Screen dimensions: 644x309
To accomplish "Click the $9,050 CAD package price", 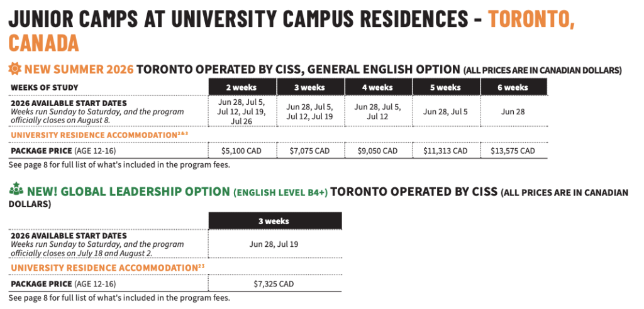I will tap(378, 151).
